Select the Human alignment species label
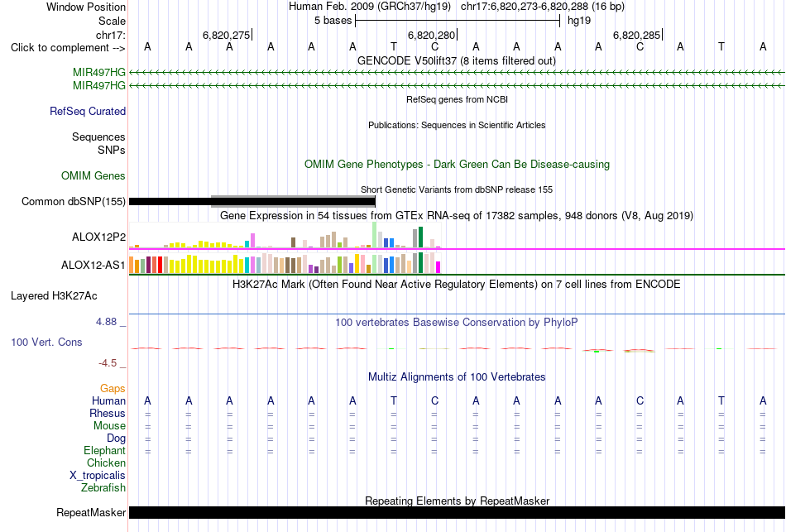Screen dimensions: 786x532 click(x=108, y=400)
